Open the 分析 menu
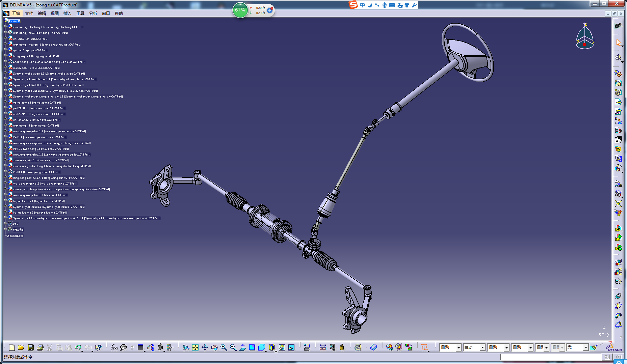 [93, 13]
